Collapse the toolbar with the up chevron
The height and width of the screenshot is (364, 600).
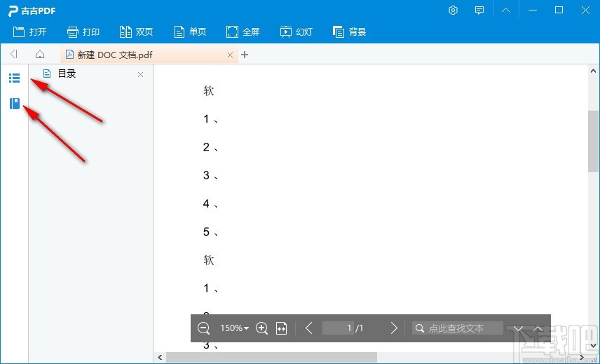coord(505,10)
